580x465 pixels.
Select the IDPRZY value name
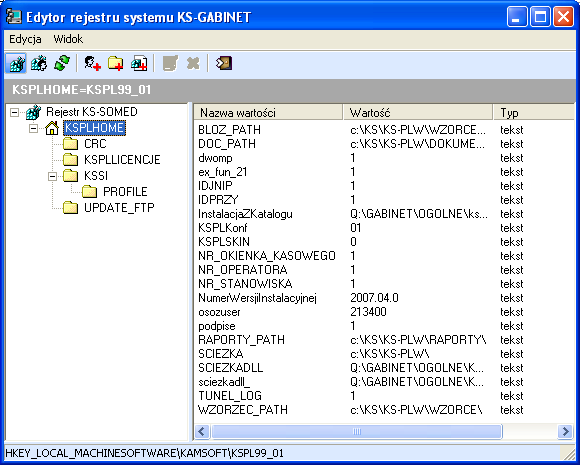(x=218, y=200)
